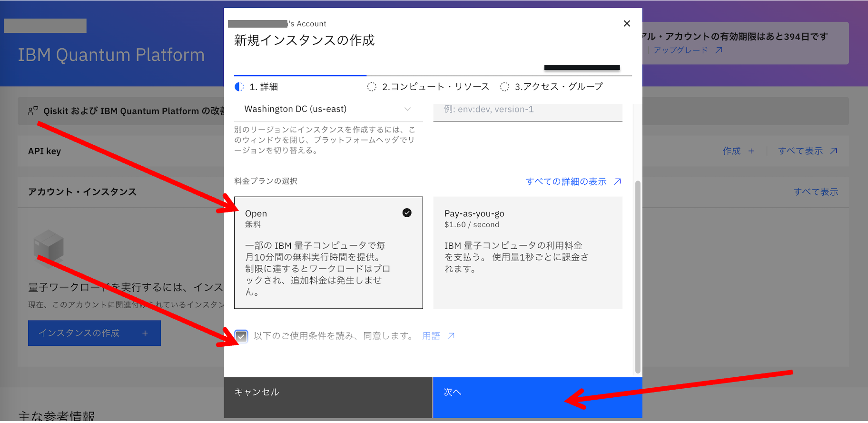Click the API key heading

(45, 151)
